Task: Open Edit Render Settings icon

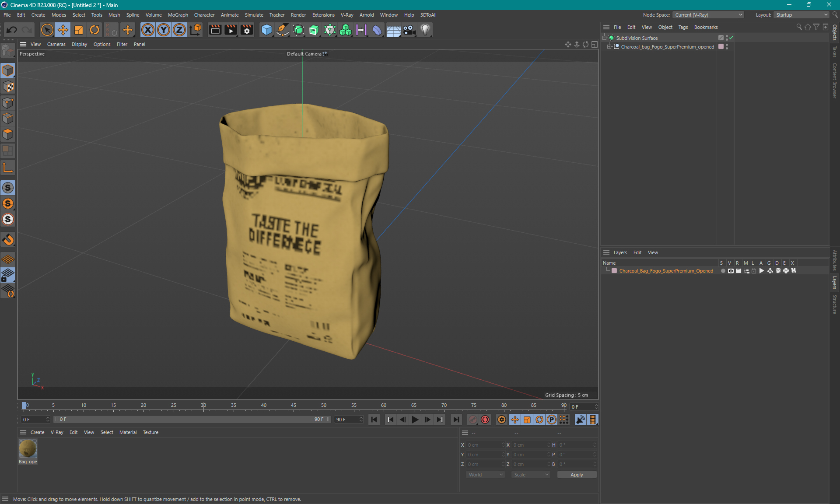Action: pos(247,30)
